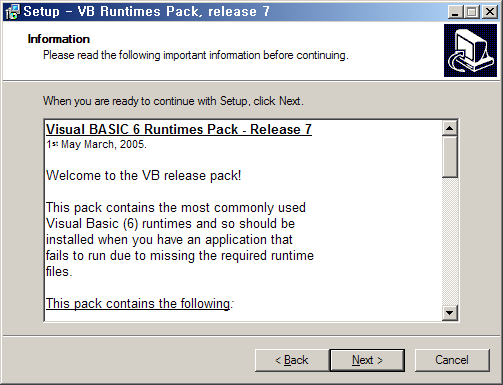Image resolution: width=503 pixels, height=385 pixels.
Task: Minimize the Setup window
Action: (455, 12)
